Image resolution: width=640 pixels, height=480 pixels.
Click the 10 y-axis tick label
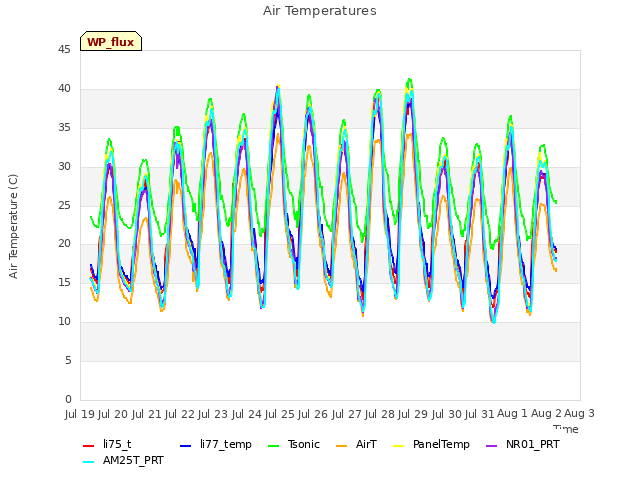point(64,322)
